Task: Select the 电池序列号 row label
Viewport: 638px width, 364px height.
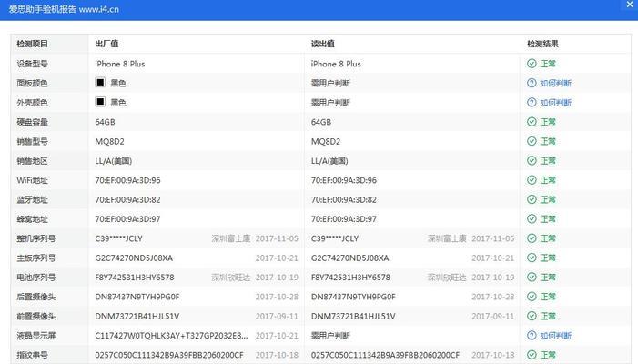Action: click(35, 278)
